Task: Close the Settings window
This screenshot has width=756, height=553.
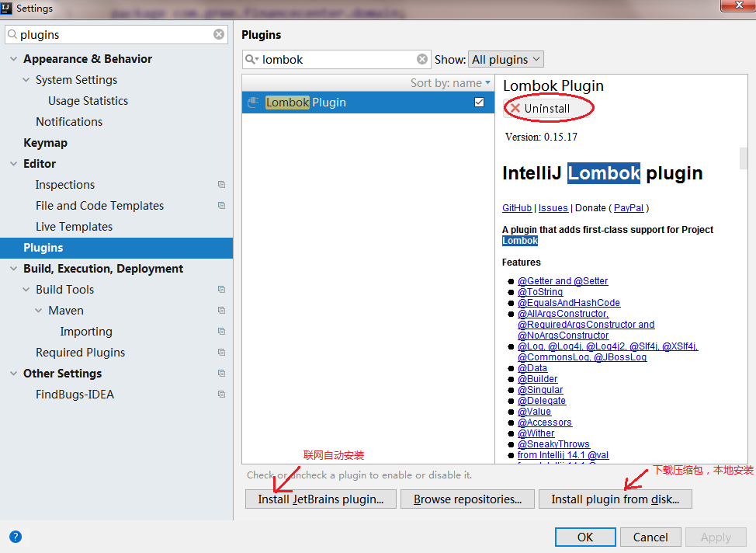Action: tap(738, 5)
